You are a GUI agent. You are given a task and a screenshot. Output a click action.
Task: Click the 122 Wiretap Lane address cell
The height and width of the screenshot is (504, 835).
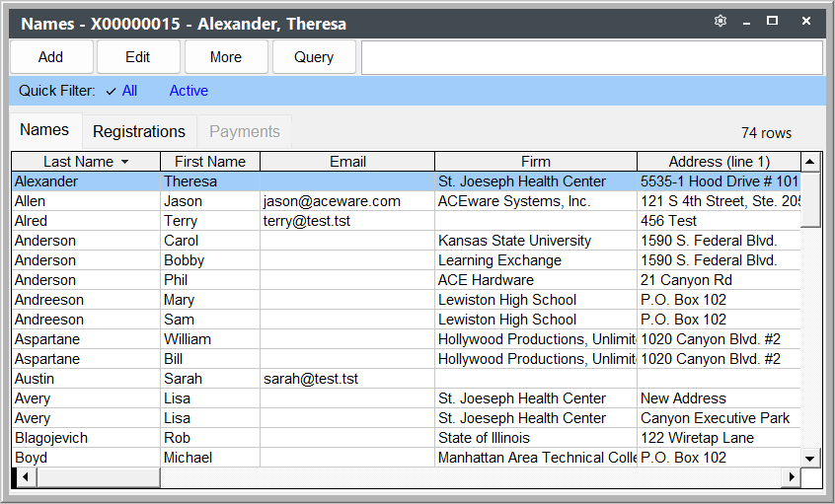pos(719,438)
